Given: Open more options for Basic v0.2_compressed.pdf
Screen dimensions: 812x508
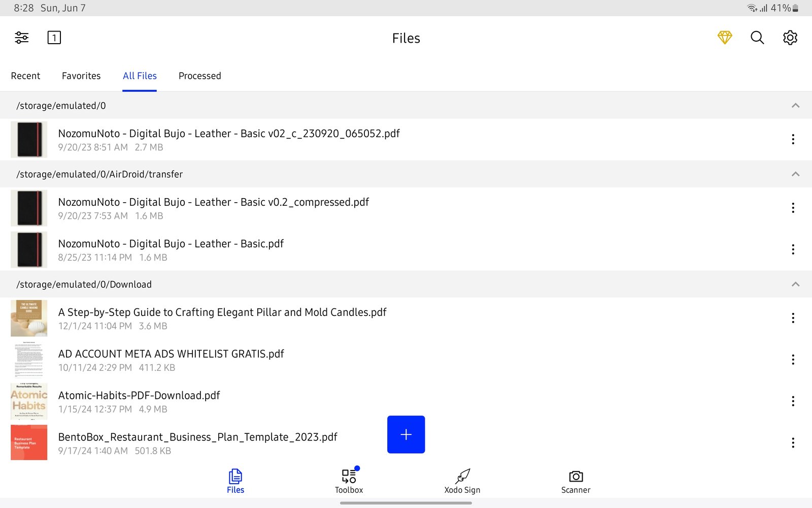Looking at the screenshot, I should [793, 208].
